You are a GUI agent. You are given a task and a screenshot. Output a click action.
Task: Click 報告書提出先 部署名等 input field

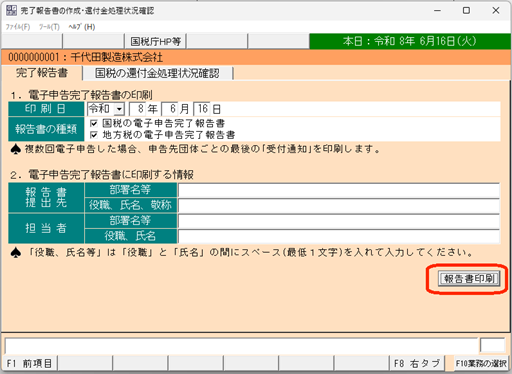[339, 190]
